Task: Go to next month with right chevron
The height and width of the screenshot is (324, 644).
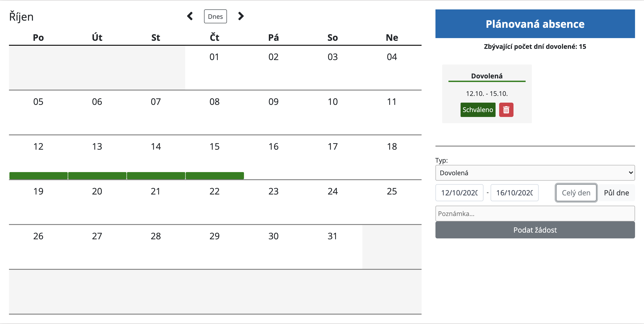Action: (241, 16)
